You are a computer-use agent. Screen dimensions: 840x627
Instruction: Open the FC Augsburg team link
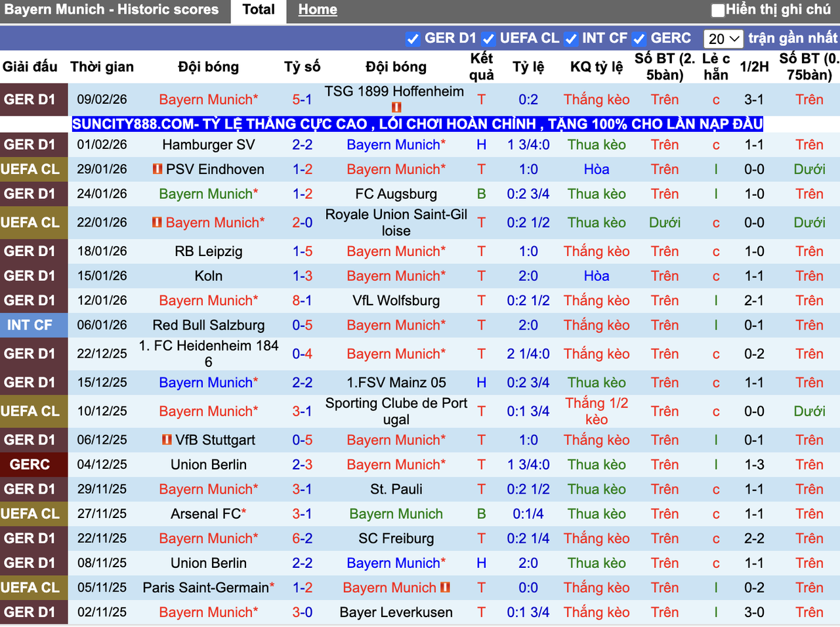pos(396,194)
